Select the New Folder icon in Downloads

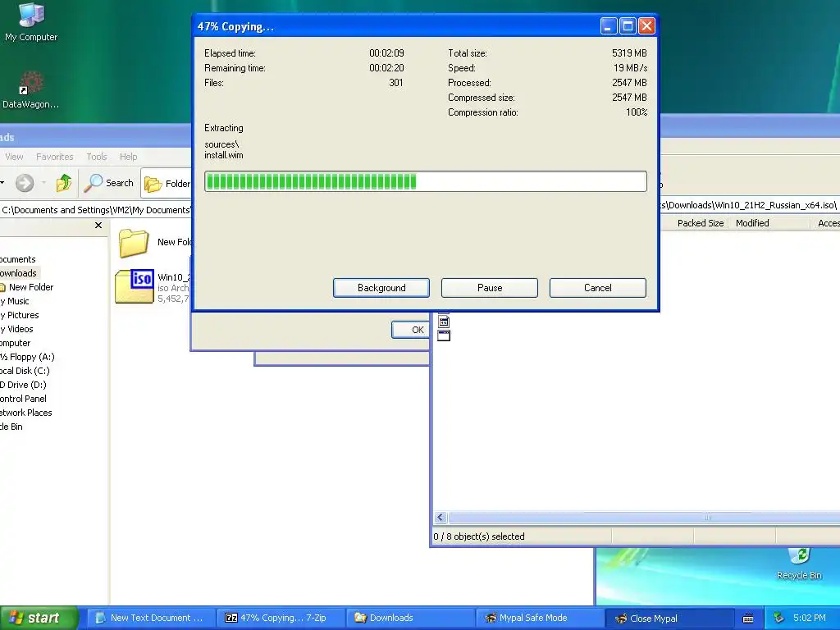(134, 243)
